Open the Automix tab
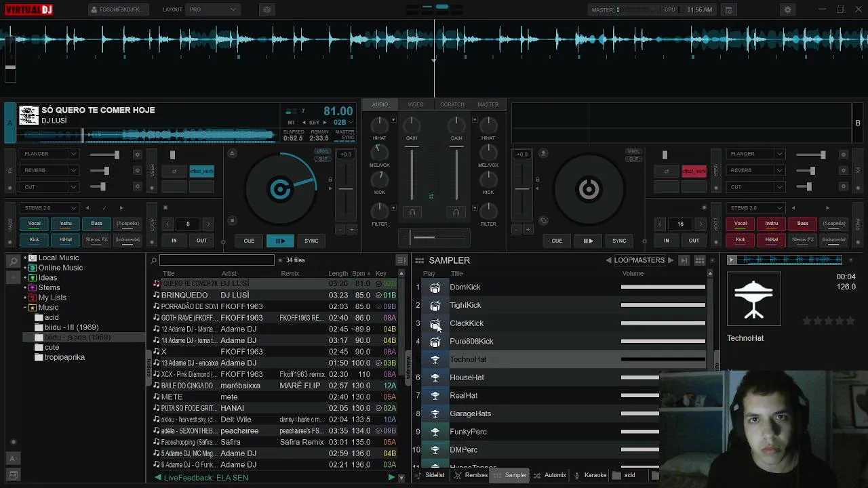 coord(550,476)
